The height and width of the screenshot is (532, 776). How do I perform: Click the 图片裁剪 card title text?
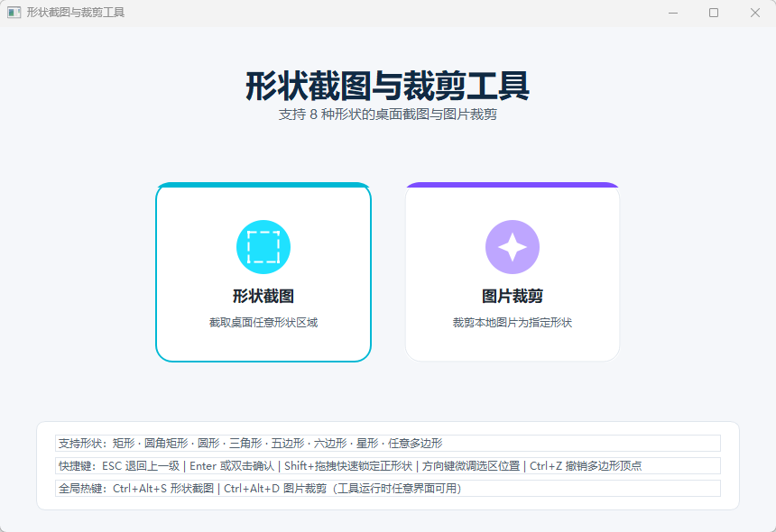[x=513, y=296]
